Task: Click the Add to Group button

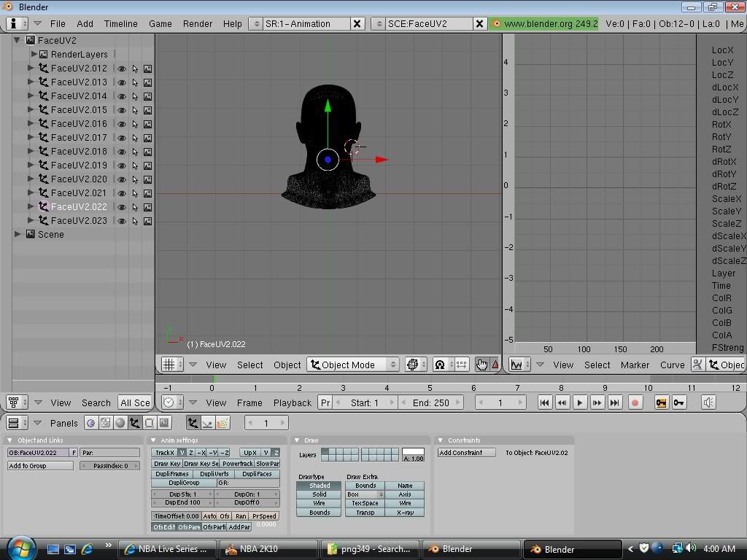Action: point(40,466)
